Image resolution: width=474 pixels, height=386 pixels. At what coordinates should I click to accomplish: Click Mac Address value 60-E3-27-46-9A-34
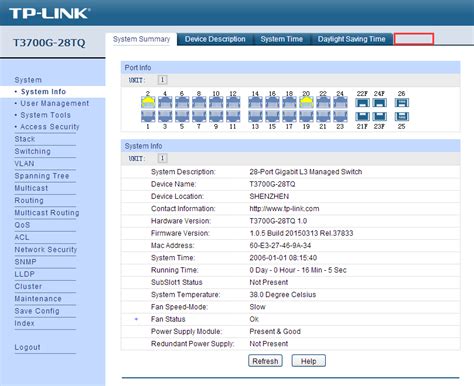(280, 246)
